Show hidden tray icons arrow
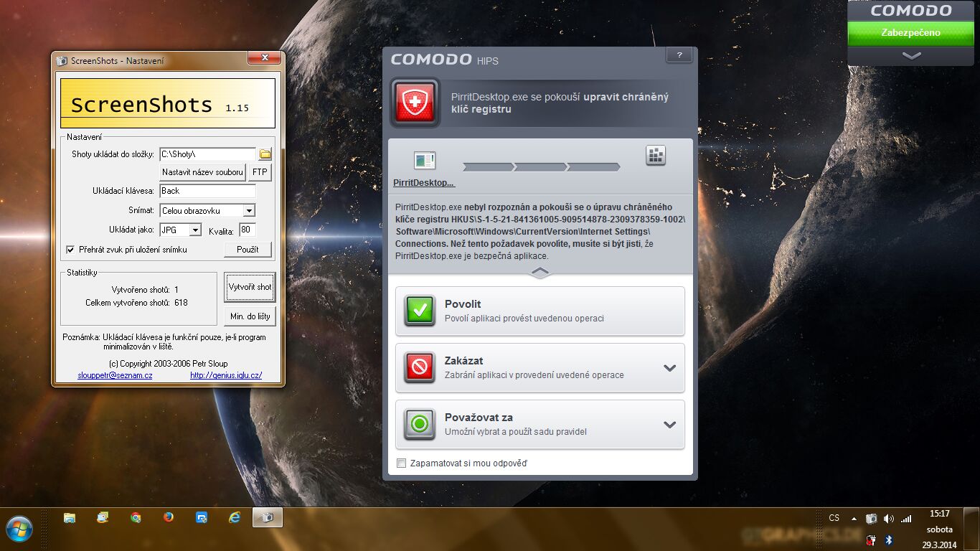980x551 pixels. 854,518
